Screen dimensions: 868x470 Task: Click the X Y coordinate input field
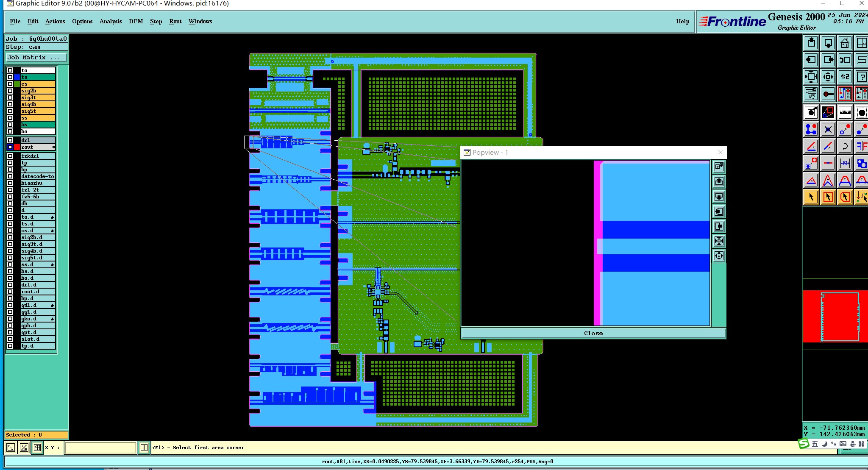click(100, 448)
